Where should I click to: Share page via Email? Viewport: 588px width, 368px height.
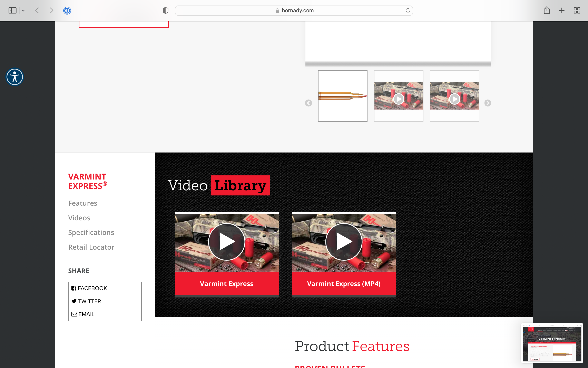105,314
